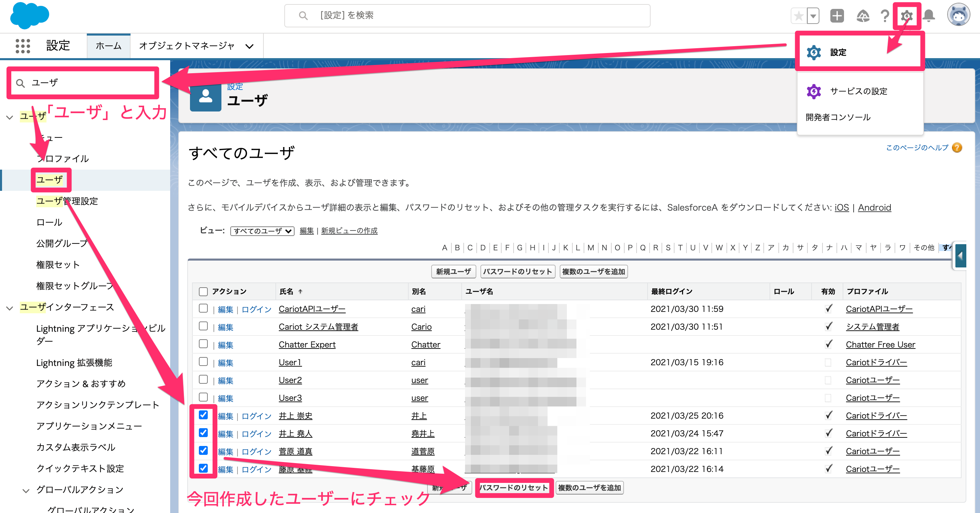This screenshot has height=513, width=980.
Task: Click the 設定 breadcrumb above ユーザ title
Action: click(235, 87)
